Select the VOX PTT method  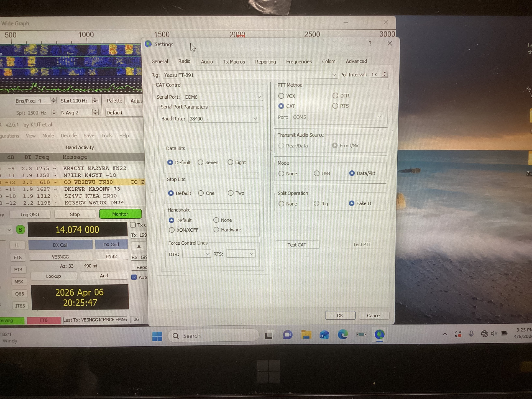coord(281,96)
